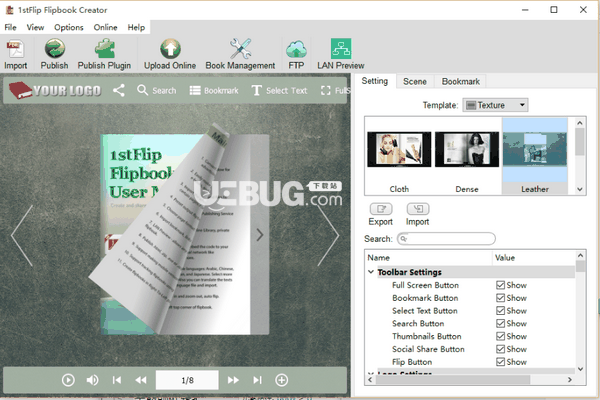Click the Export template settings icon

point(381,209)
